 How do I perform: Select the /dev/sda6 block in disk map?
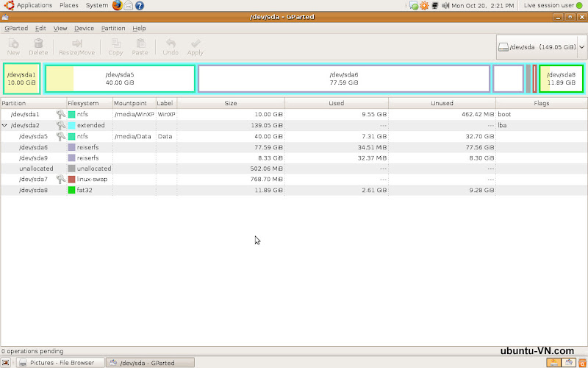click(x=344, y=79)
